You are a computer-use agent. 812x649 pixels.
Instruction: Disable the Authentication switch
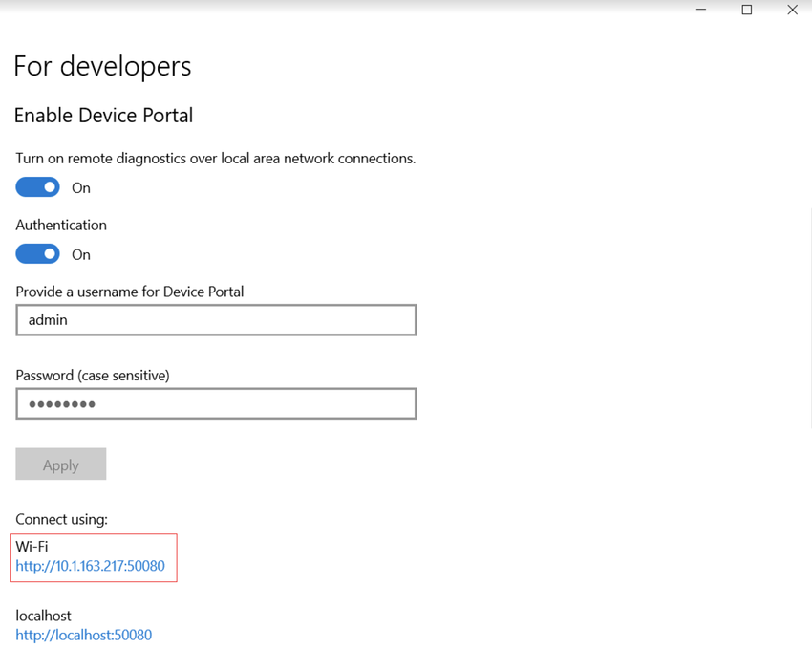pos(37,253)
